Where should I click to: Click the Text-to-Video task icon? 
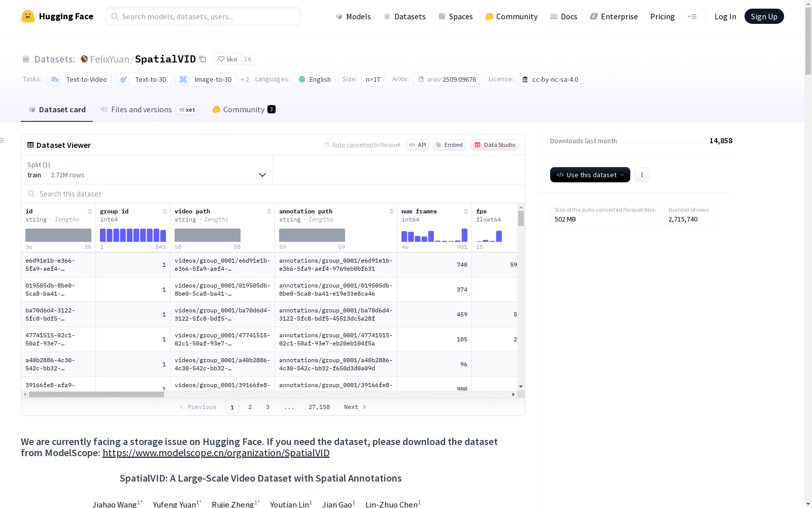(x=55, y=79)
